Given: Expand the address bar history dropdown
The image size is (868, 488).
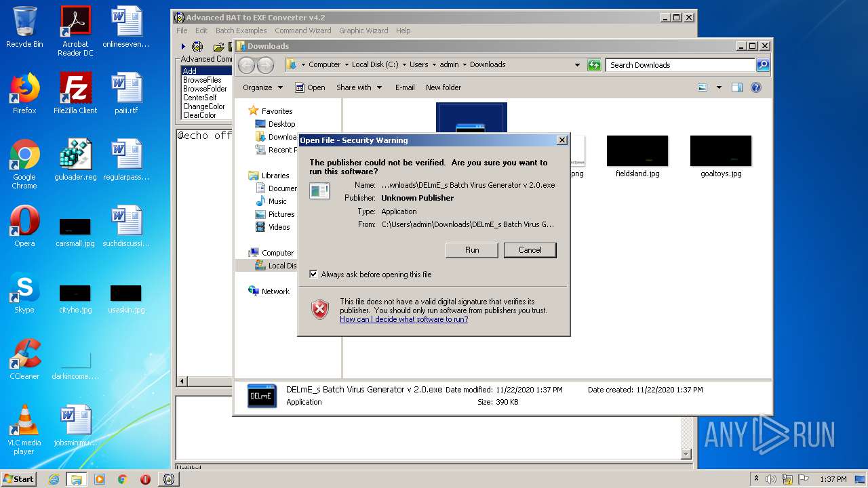Looking at the screenshot, I should (577, 65).
